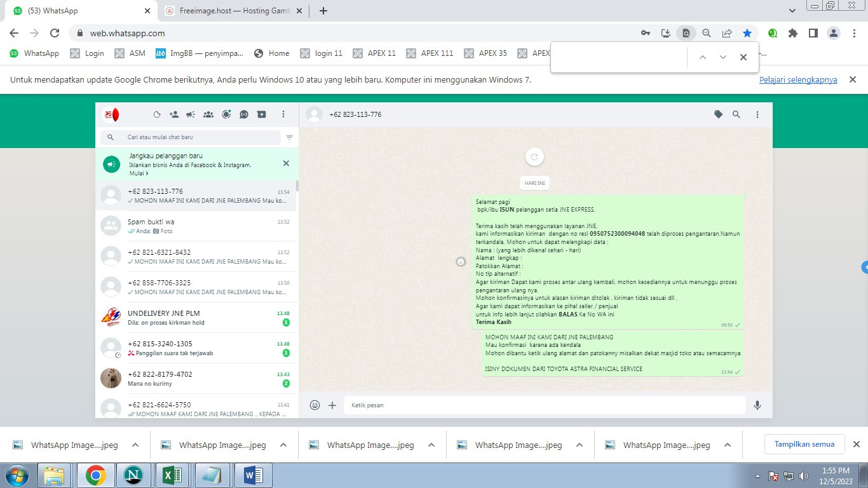
Task: Click the chat list search field
Action: pos(191,137)
